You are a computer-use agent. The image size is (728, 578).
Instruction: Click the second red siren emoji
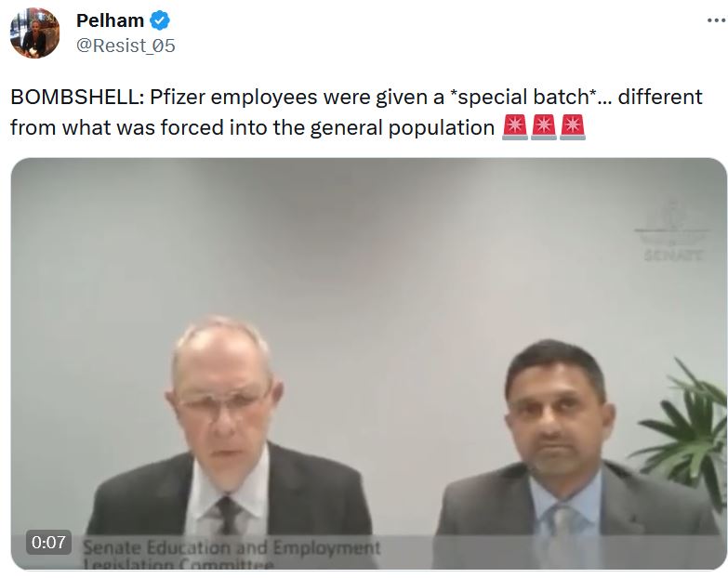(x=544, y=126)
